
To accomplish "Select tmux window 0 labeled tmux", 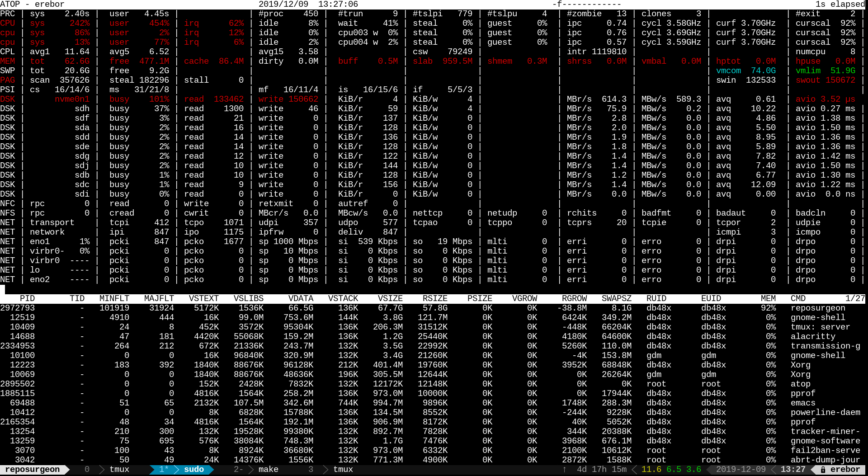I will point(107,470).
